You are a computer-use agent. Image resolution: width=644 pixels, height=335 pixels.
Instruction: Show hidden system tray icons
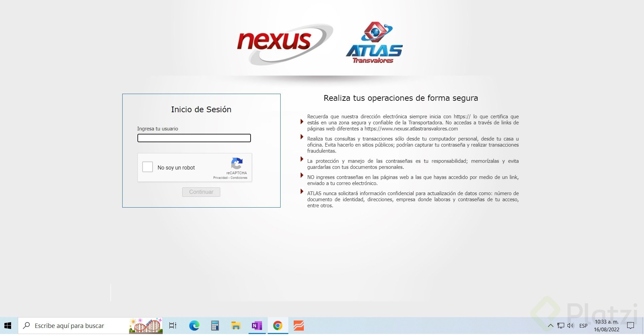click(x=551, y=326)
